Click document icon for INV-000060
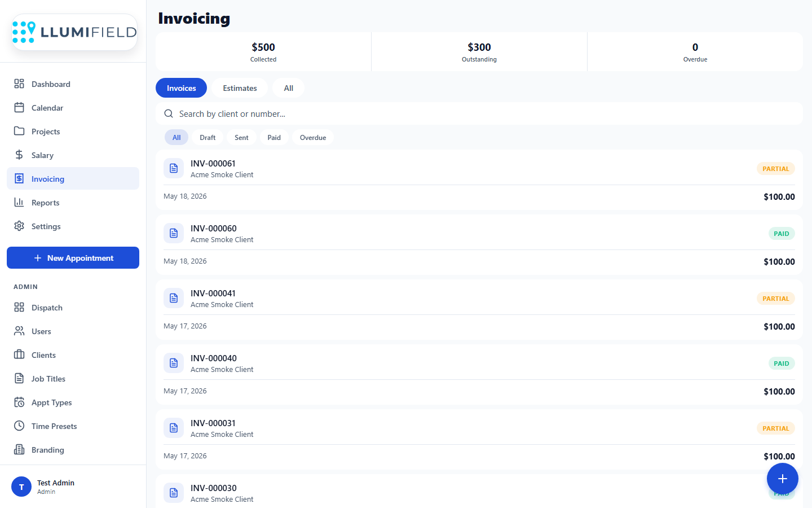Image resolution: width=812 pixels, height=508 pixels. click(x=174, y=233)
